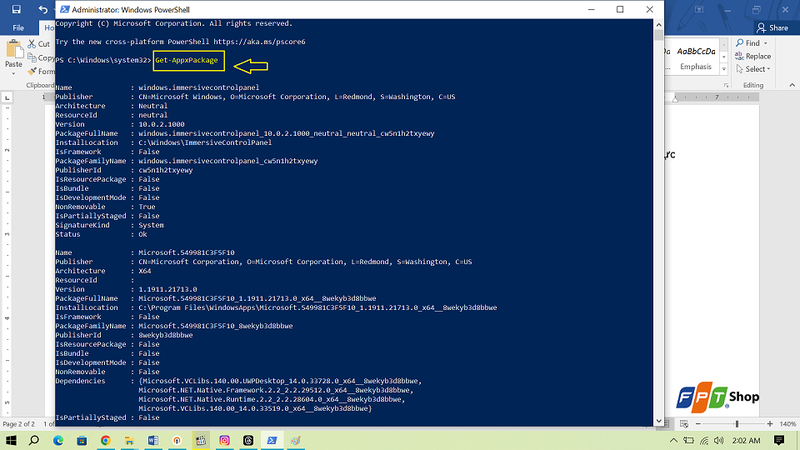Click the version value '1.1911.21713.0'
This screenshot has height=450, width=800.
point(167,289)
